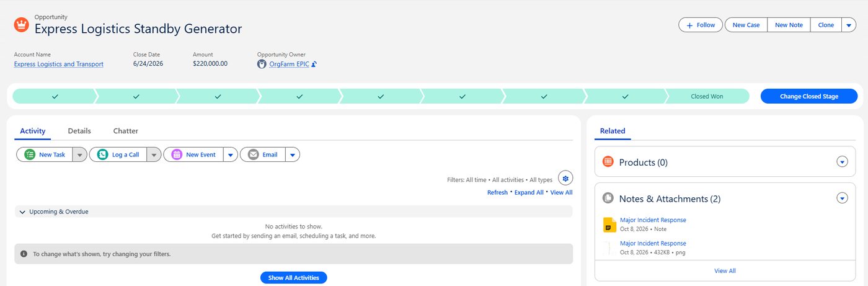Click the $220,000.00 amount value
868x286 pixels.
[210, 63]
